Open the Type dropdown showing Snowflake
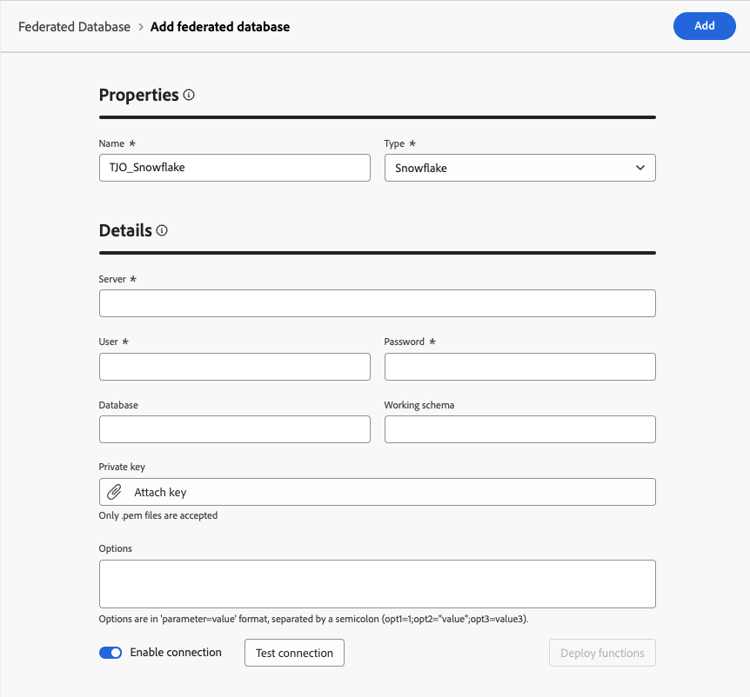Viewport: 750px width, 697px height. (x=519, y=168)
